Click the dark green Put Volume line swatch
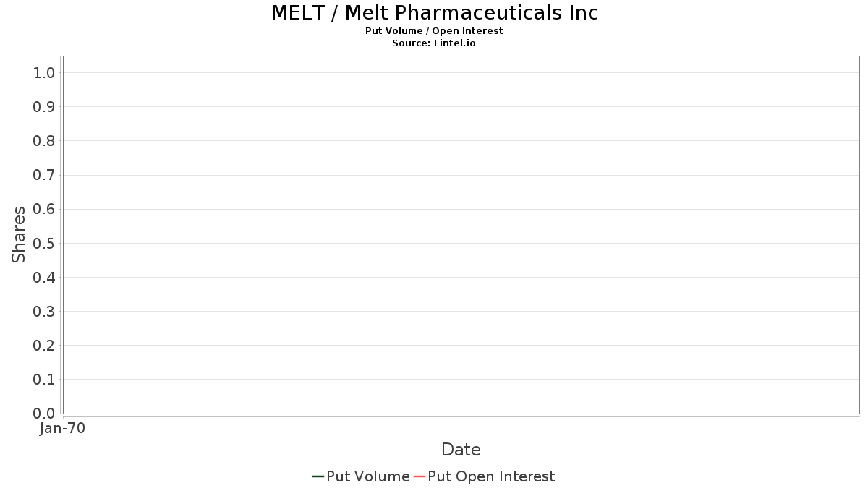Screen dimensions: 868x488 (318, 476)
